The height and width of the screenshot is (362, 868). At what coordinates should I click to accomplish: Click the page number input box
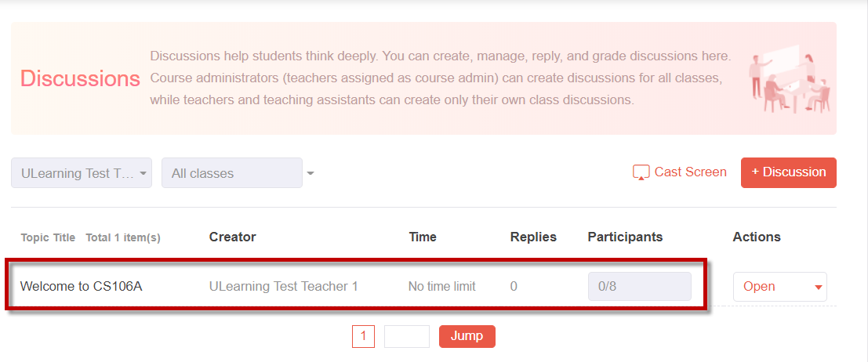[x=407, y=336]
